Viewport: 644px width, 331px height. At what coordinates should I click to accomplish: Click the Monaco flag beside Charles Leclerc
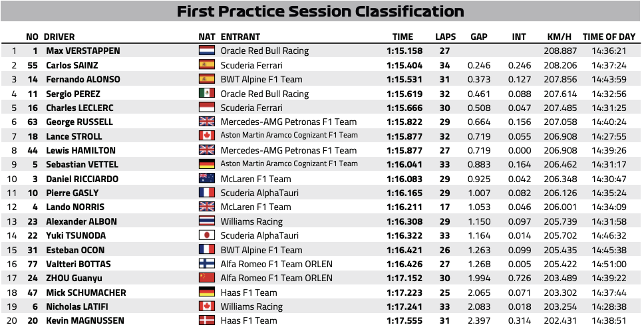(x=207, y=108)
